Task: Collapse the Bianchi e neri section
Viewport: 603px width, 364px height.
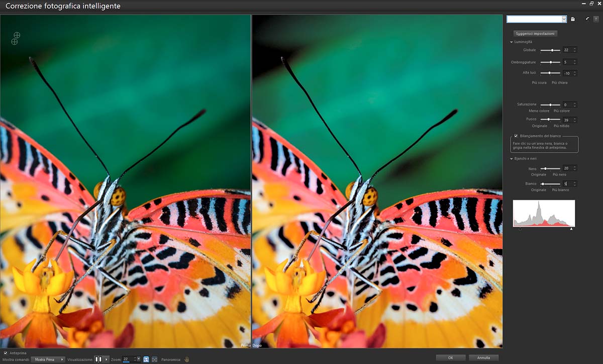Action: (512, 159)
